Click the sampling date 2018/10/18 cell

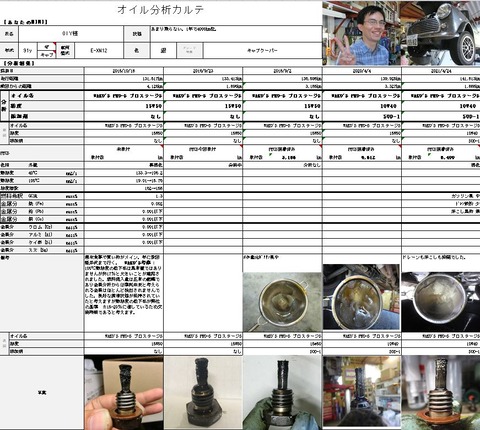tap(124, 71)
